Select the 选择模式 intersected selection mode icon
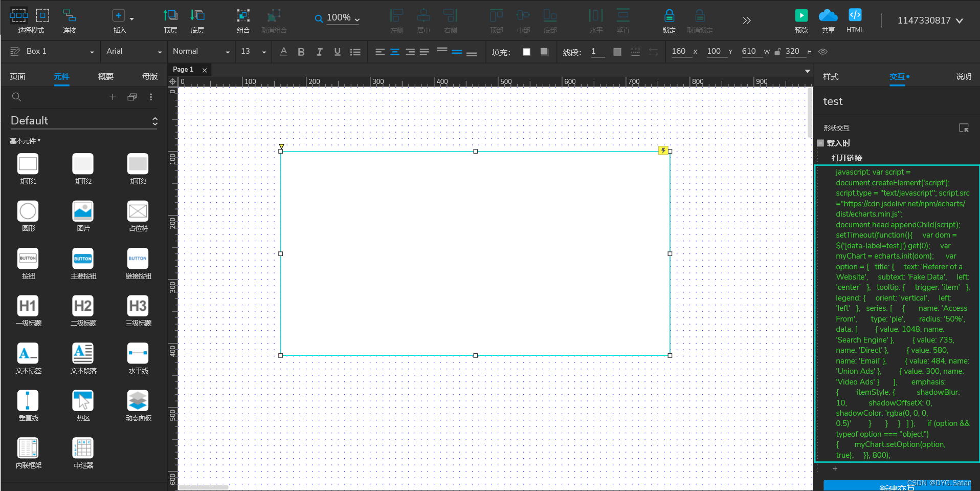 point(19,15)
